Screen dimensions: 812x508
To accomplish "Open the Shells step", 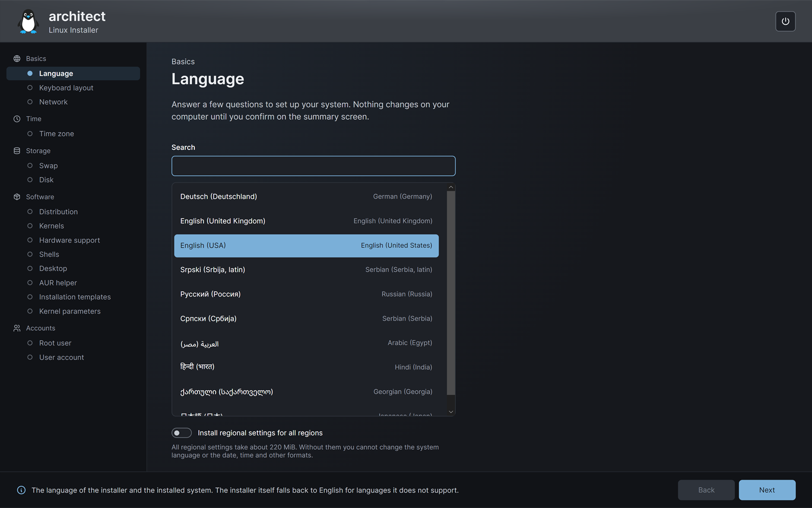I will coord(73,255).
